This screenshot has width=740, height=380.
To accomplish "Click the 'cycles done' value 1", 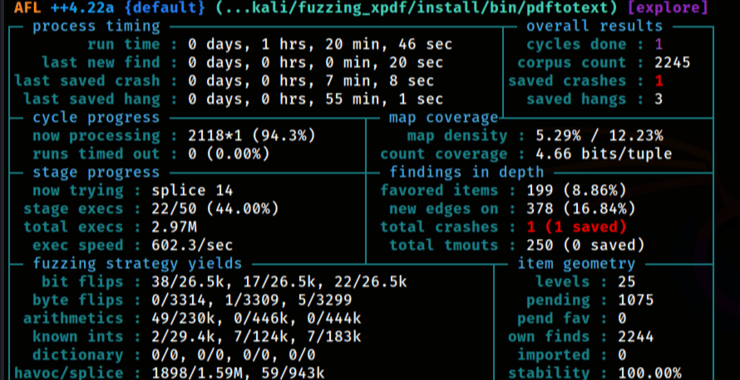I will pyautogui.click(x=659, y=45).
